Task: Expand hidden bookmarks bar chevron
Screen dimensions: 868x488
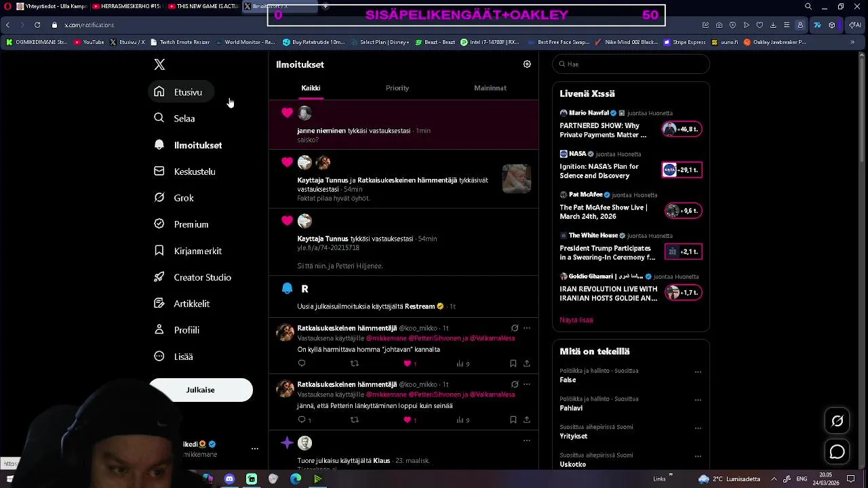Action: 852,42
